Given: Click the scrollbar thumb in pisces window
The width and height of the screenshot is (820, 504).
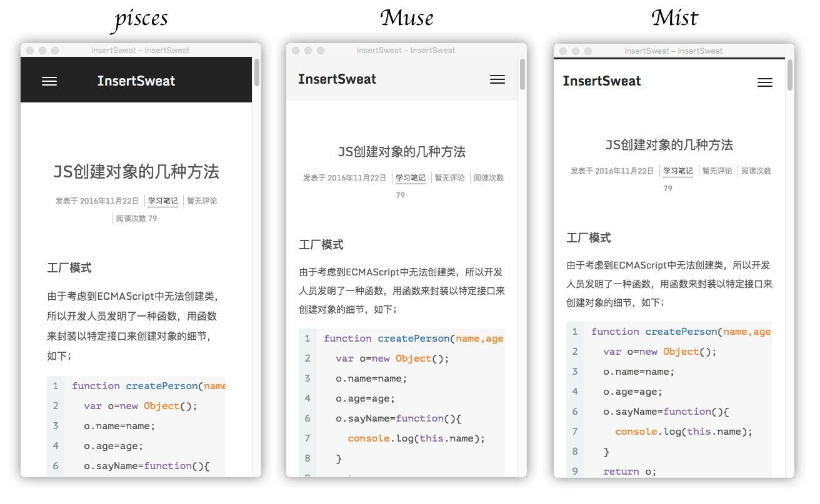Looking at the screenshot, I should 257,72.
